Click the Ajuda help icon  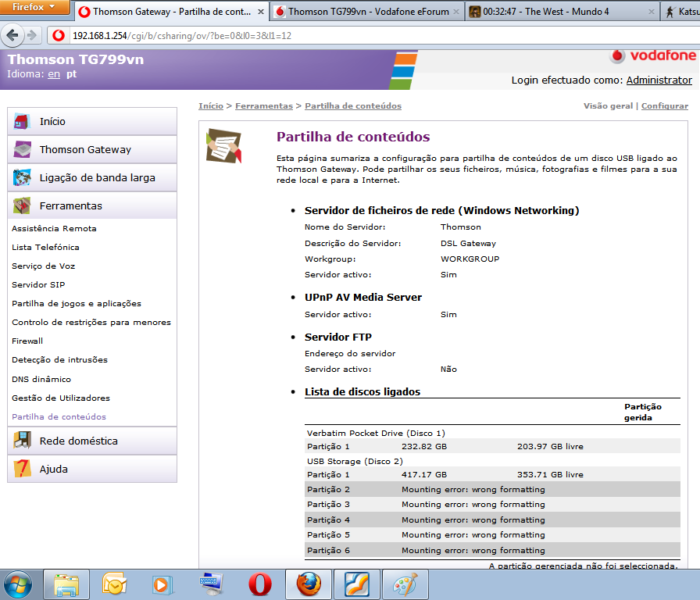point(22,469)
